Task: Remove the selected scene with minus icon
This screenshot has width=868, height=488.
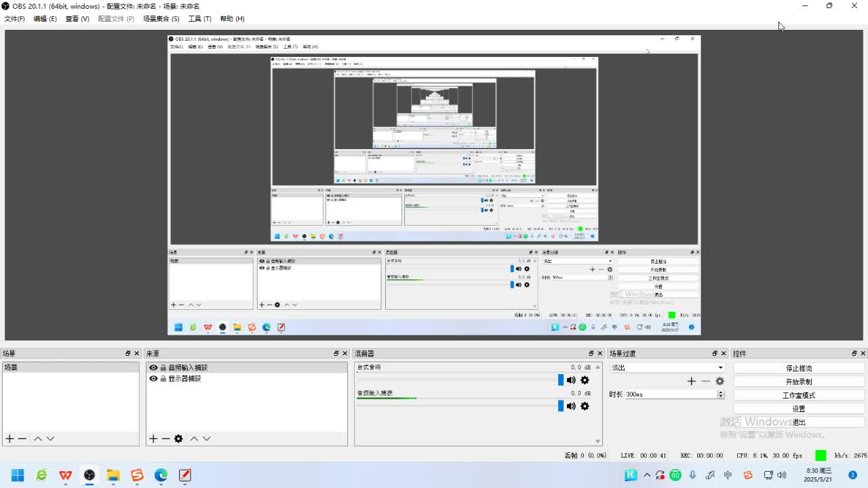Action: pyautogui.click(x=22, y=439)
